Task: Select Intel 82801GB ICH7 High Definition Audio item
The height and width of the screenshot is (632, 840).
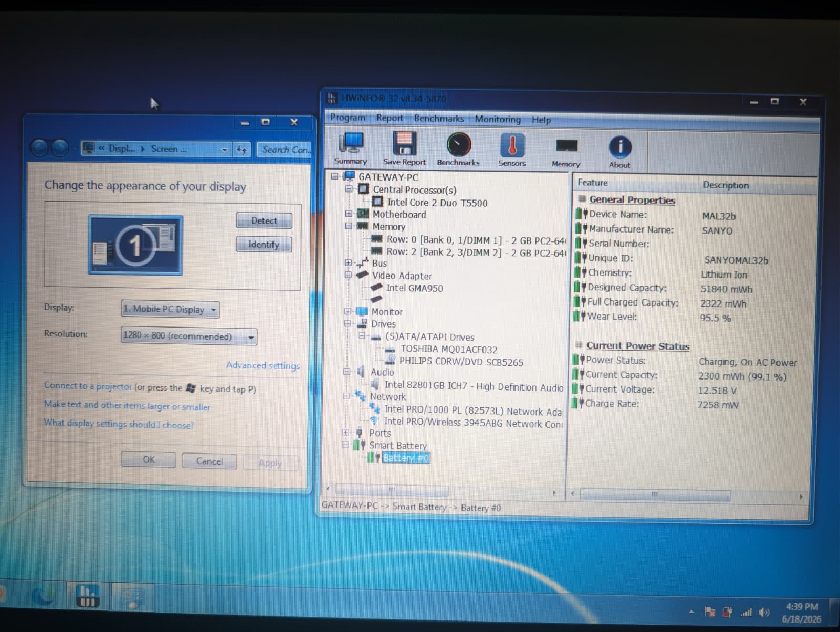Action: click(474, 386)
